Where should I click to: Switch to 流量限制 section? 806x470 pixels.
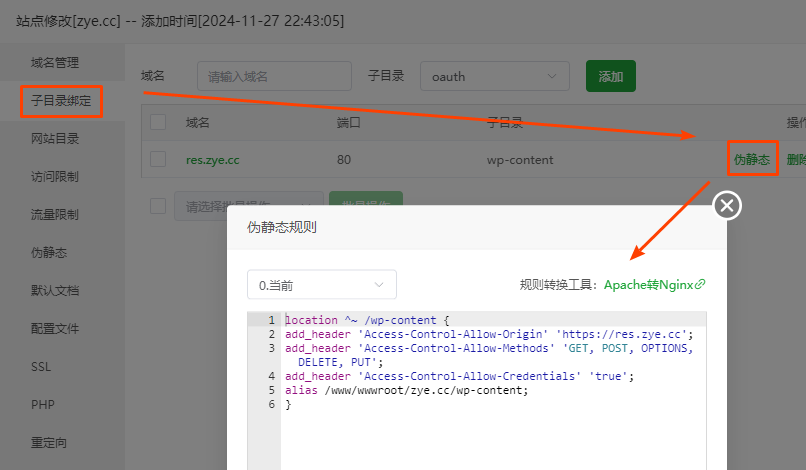pyautogui.click(x=55, y=214)
